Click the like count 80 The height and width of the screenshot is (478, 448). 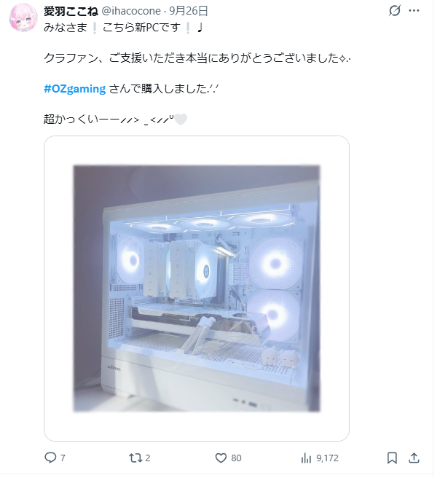tap(236, 458)
